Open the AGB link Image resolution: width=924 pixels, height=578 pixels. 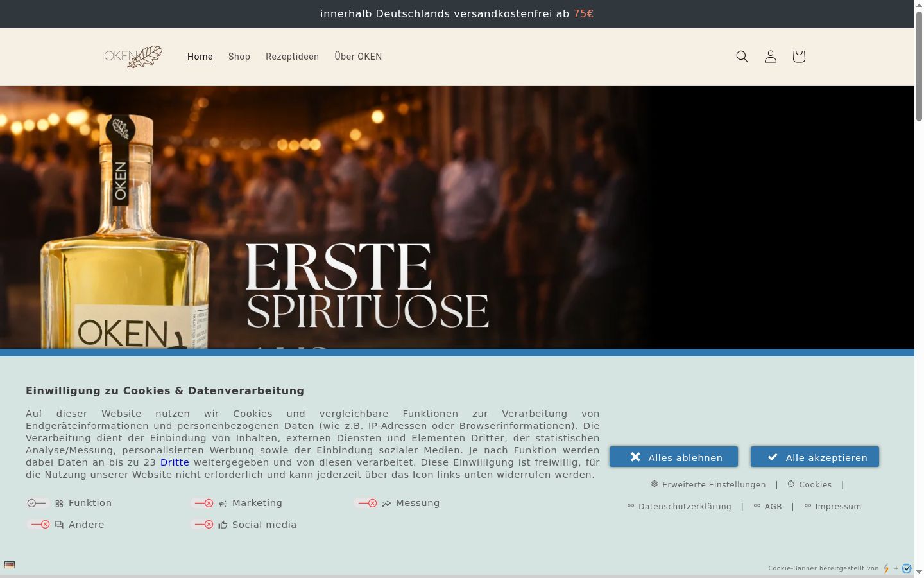tap(767, 506)
